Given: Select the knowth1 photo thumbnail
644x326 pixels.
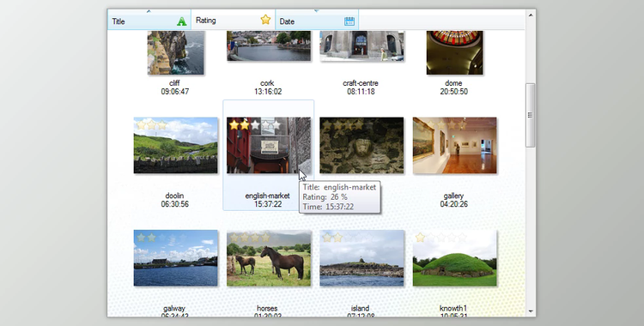Looking at the screenshot, I should click(x=454, y=258).
